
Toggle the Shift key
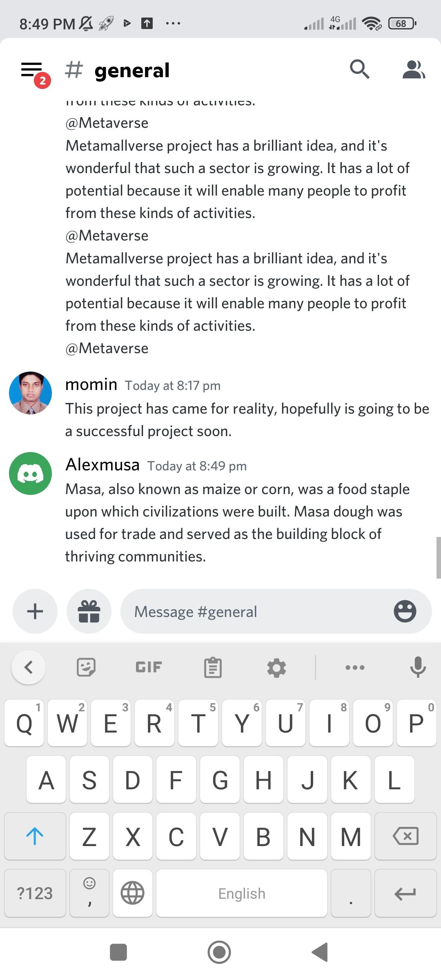[35, 836]
